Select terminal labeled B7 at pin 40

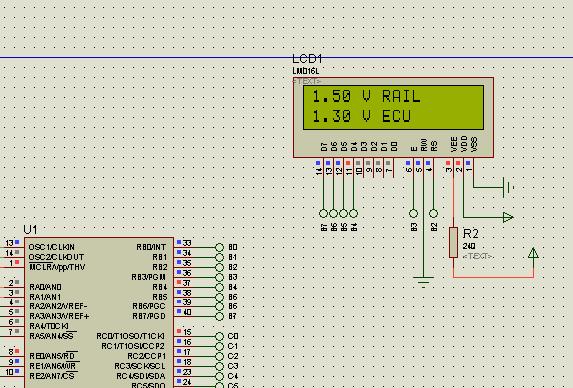[219, 316]
